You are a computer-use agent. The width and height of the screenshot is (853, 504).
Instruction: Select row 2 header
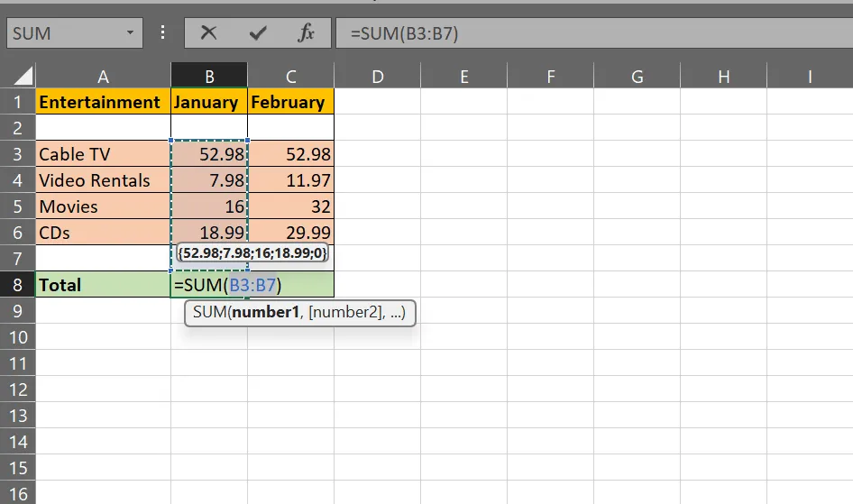pos(17,128)
